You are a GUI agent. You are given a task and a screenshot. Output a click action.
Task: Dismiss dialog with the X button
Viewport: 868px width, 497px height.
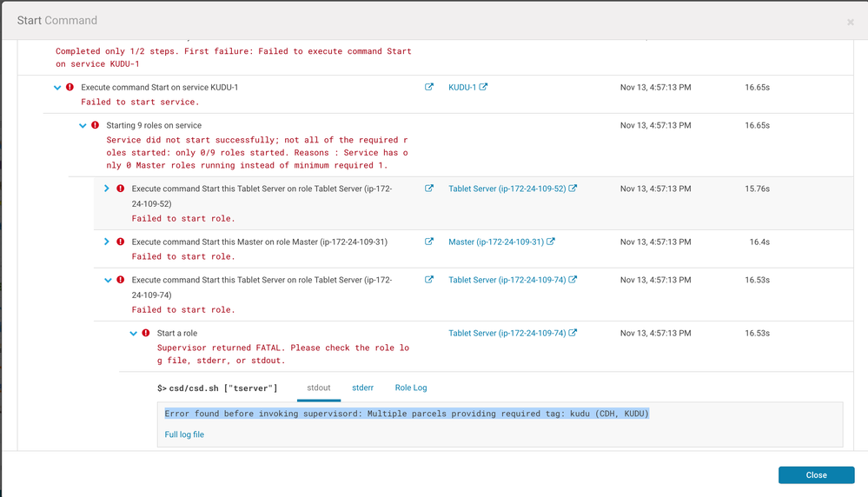tap(850, 22)
